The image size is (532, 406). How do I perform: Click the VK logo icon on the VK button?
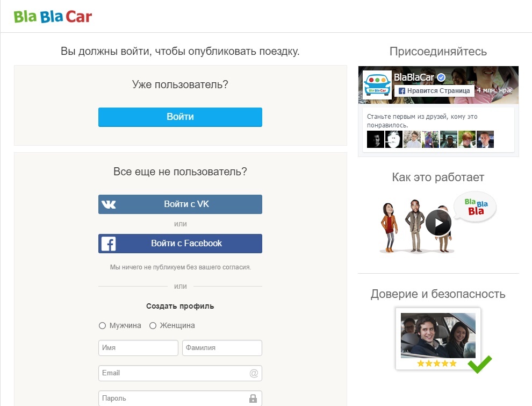[109, 204]
